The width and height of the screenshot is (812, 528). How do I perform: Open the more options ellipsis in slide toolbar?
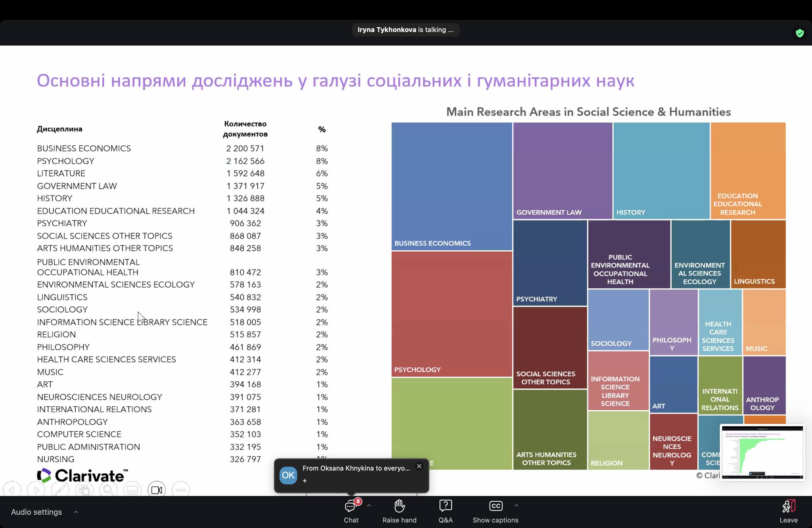pos(181,490)
